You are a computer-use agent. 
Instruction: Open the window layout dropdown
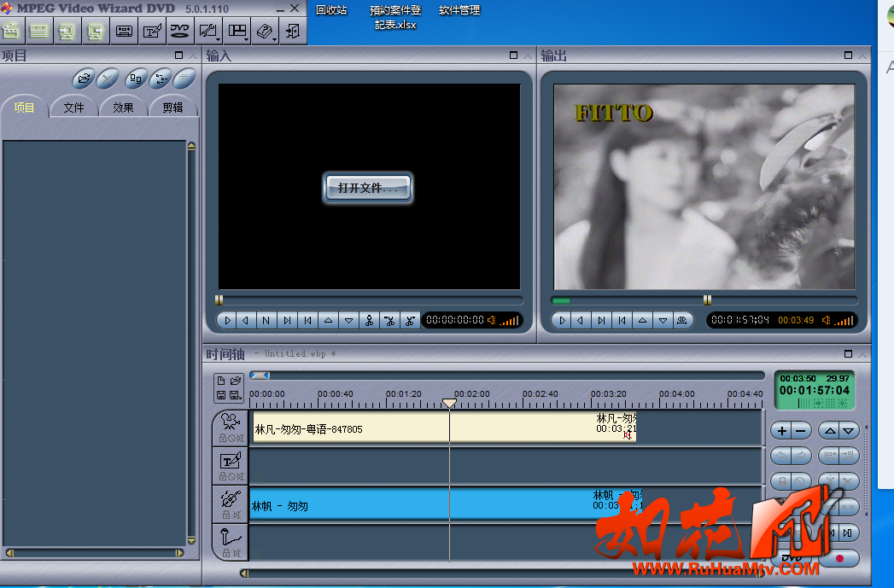click(x=237, y=31)
